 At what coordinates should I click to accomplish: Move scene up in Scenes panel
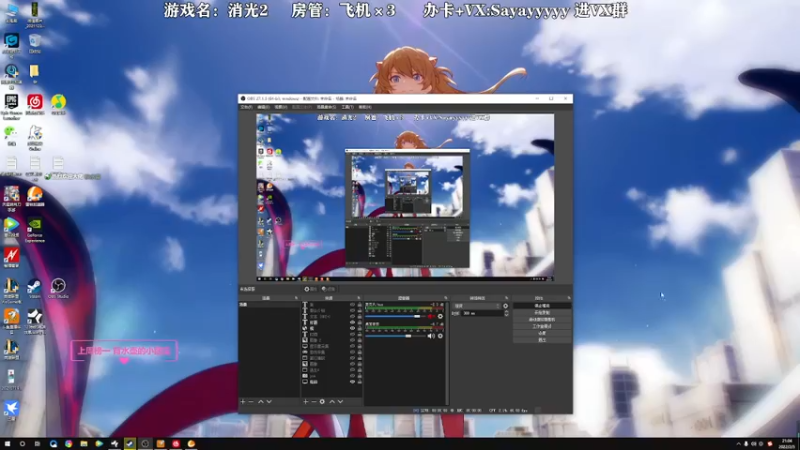(x=261, y=402)
